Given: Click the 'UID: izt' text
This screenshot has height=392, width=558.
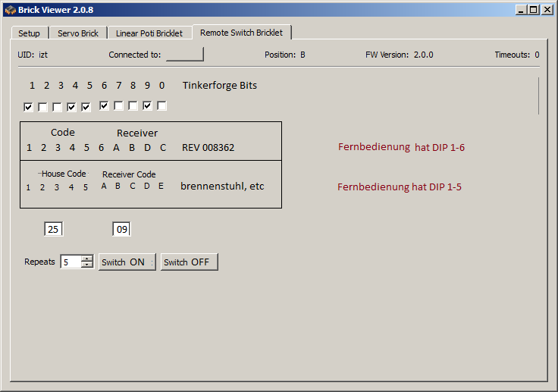Looking at the screenshot, I should click(x=33, y=55).
